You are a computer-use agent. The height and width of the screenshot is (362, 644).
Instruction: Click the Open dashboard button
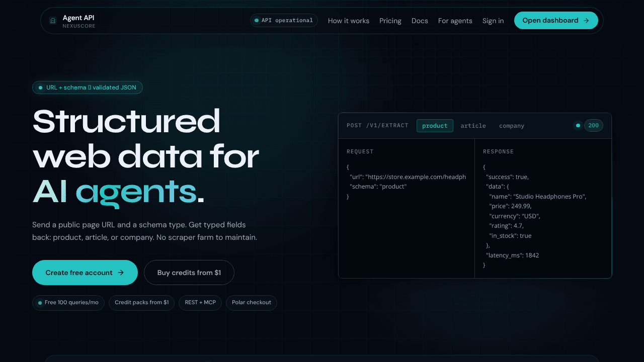pos(556,21)
